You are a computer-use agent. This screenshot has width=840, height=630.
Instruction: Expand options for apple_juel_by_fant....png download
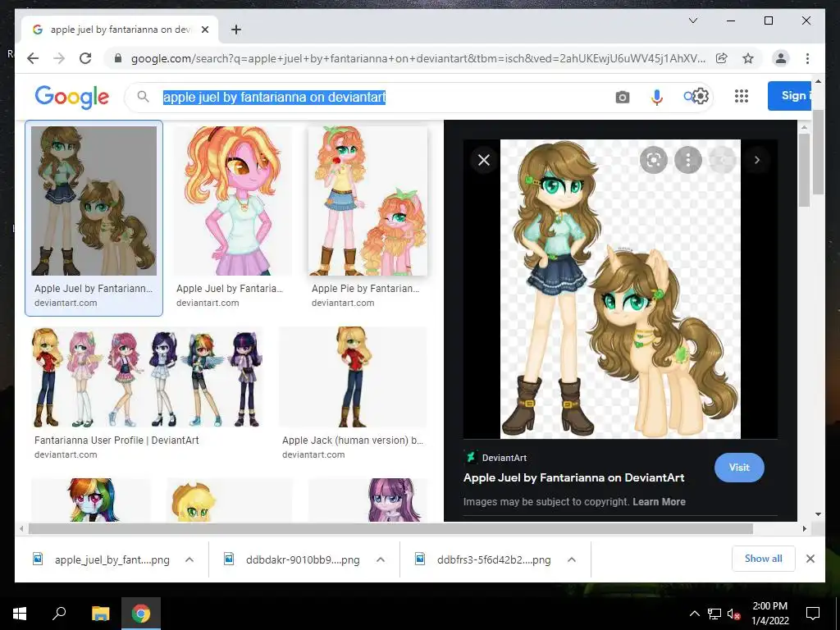189,559
